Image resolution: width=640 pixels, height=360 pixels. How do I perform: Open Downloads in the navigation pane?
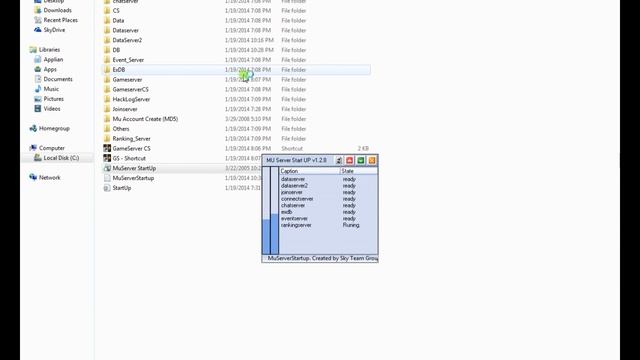57,10
